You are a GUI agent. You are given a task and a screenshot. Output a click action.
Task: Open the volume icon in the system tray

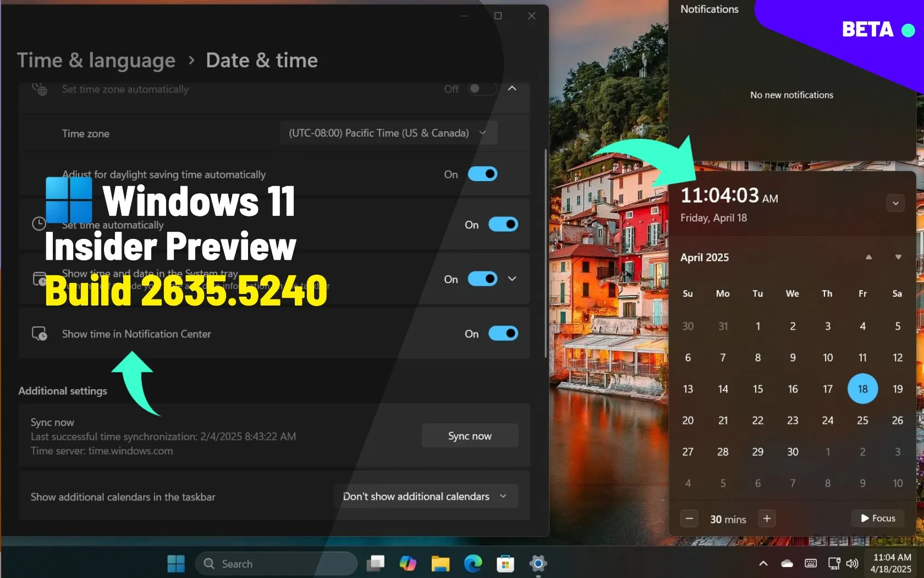(x=853, y=563)
